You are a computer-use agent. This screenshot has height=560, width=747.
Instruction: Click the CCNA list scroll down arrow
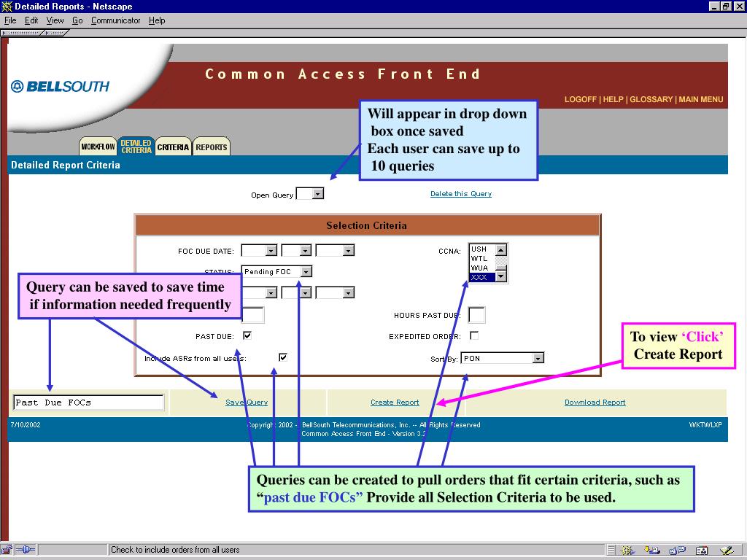tap(500, 276)
